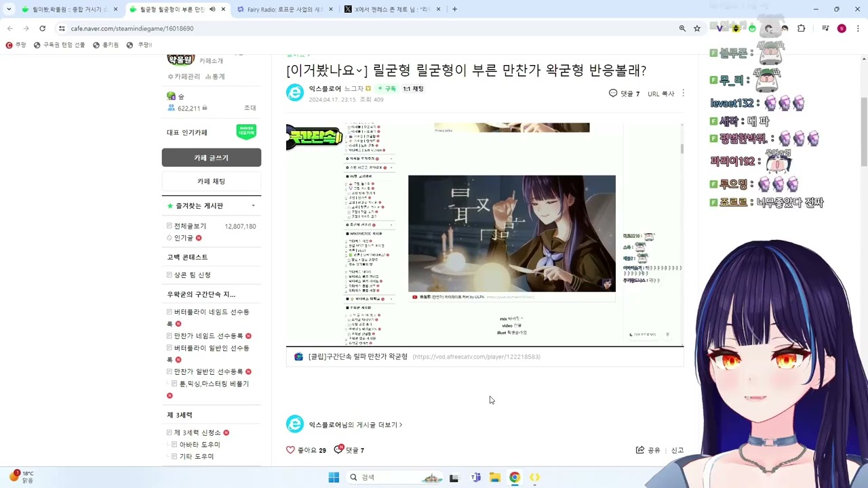Viewport: 868px width, 488px height.
Task: Click 초대 invite link
Action: (250, 108)
